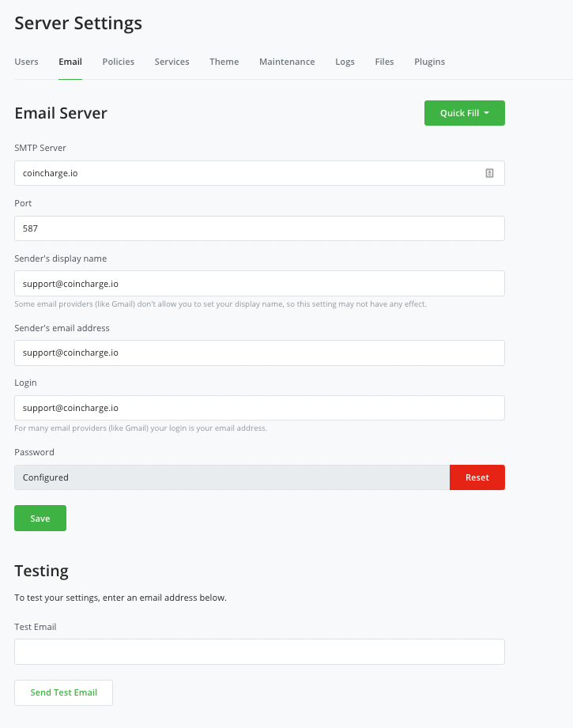The height and width of the screenshot is (728, 573).
Task: Click the Password label
Action: 34,452
